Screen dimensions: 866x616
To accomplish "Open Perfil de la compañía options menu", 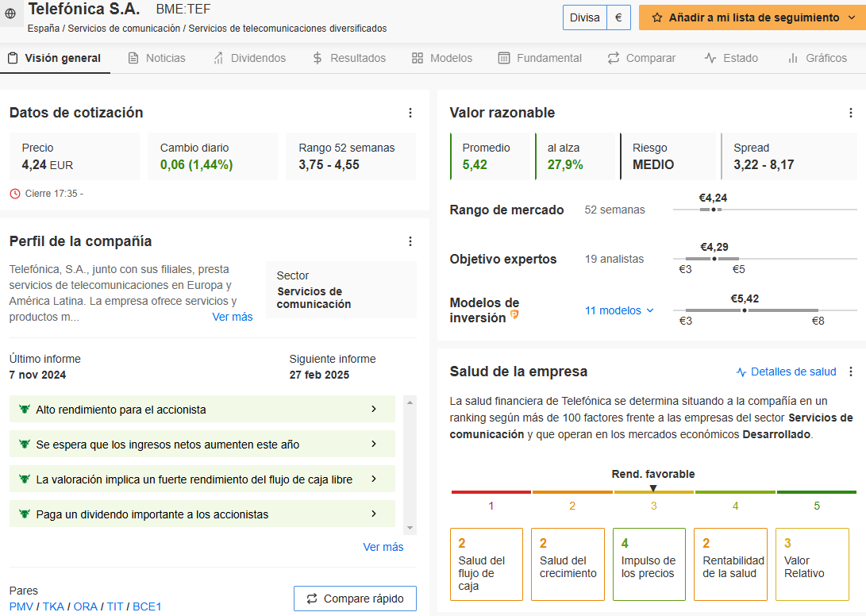I will pyautogui.click(x=410, y=241).
